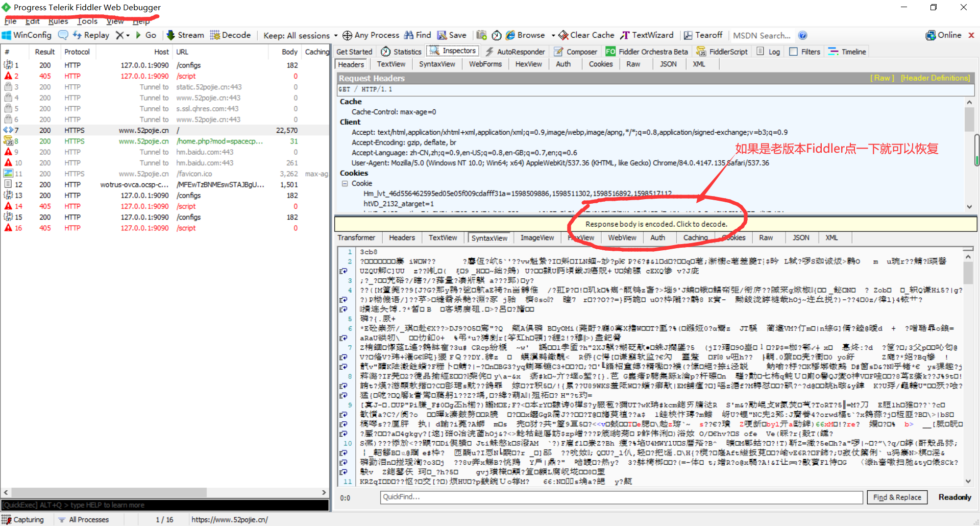This screenshot has width=980, height=526.
Task: Clear Cache using toolbar button
Action: pos(586,35)
